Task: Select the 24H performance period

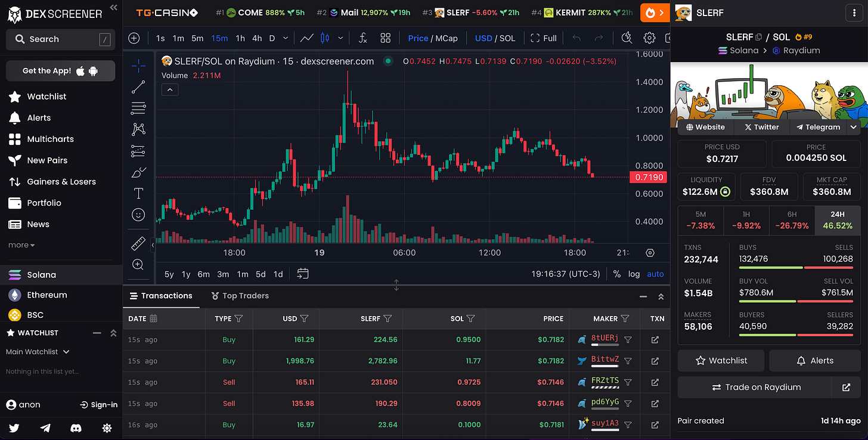Action: coord(837,221)
